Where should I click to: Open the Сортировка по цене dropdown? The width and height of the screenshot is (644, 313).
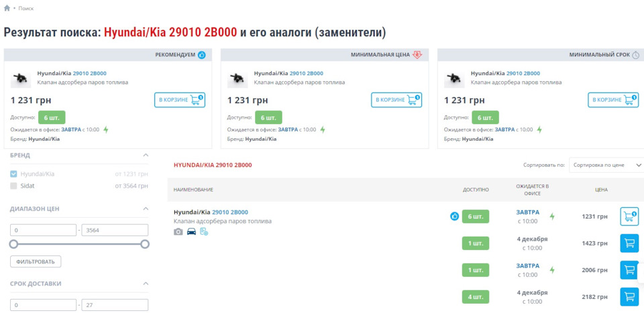tap(606, 165)
